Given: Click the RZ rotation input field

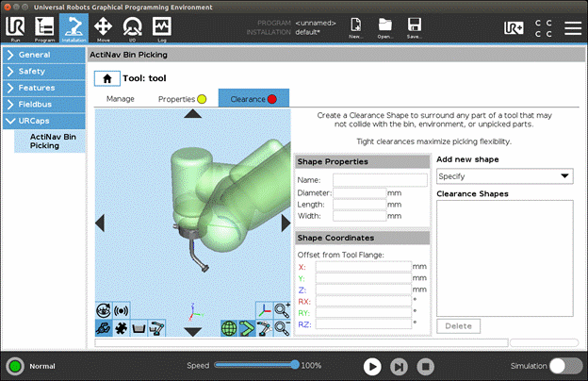Looking at the screenshot, I should (x=364, y=324).
